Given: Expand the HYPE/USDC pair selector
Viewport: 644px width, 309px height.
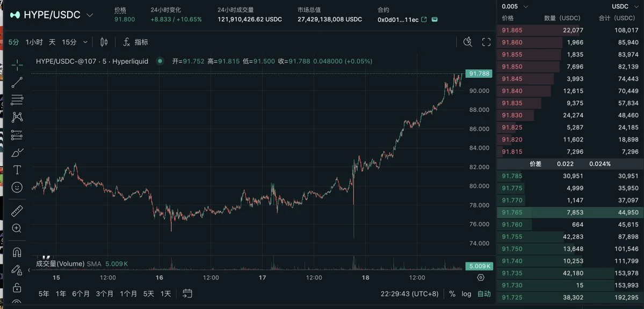Looking at the screenshot, I should tap(90, 15).
